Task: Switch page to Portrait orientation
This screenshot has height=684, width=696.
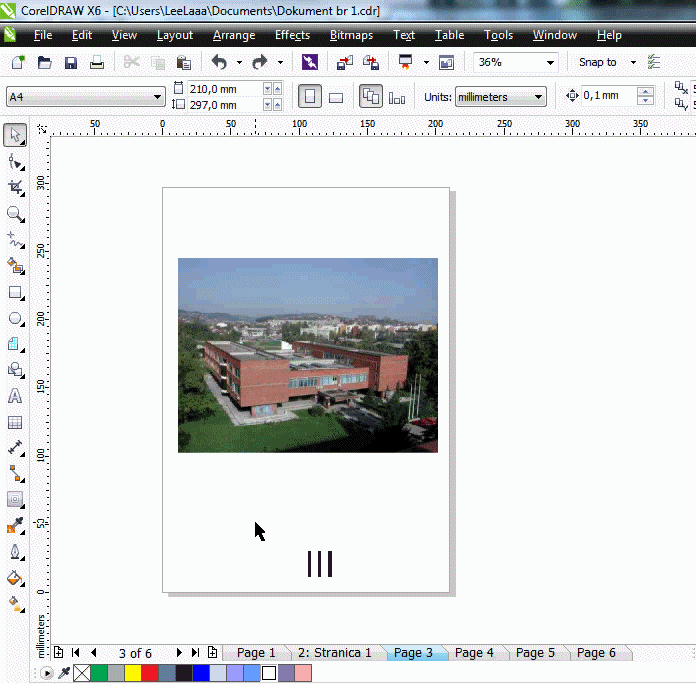Action: pos(310,97)
